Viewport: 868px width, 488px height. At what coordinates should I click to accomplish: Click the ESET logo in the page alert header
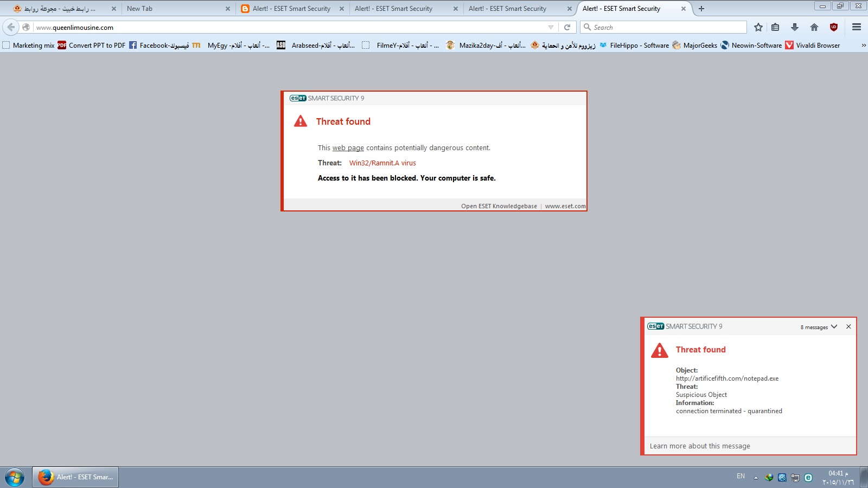tap(298, 98)
